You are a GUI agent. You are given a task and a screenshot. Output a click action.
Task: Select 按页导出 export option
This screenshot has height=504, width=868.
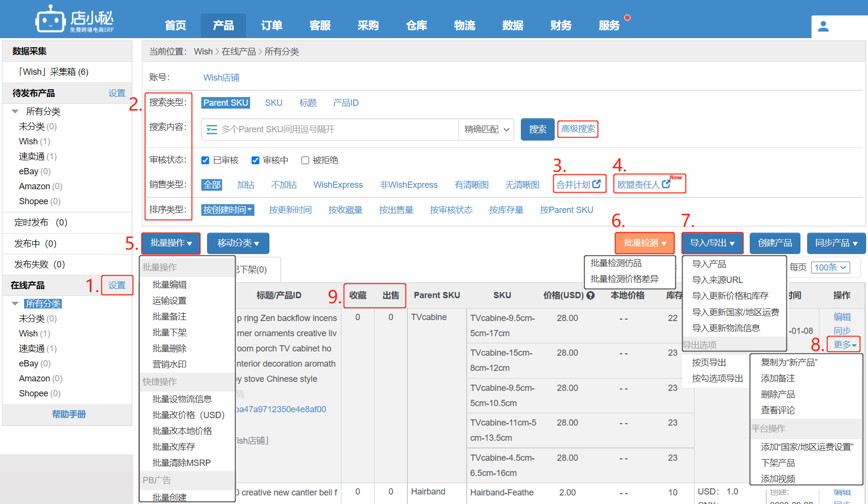coord(709,363)
